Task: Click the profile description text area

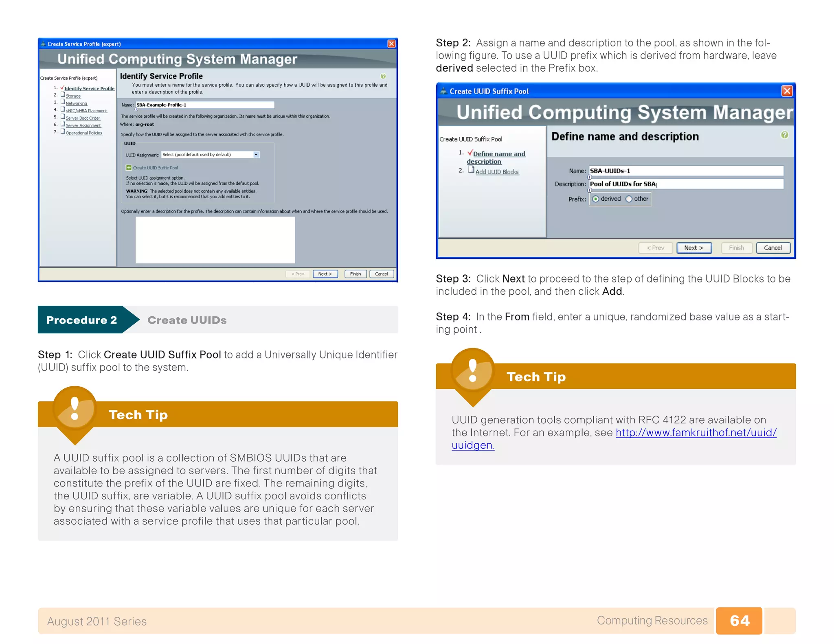Action: 215,240
